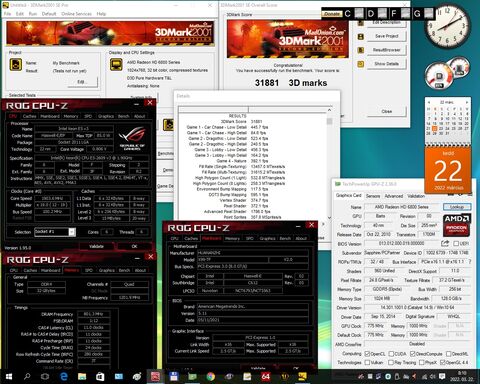This screenshot has width=480, height=384.
Task: Click Validate in the CPU-Z CPU window
Action: pyautogui.click(x=96, y=246)
